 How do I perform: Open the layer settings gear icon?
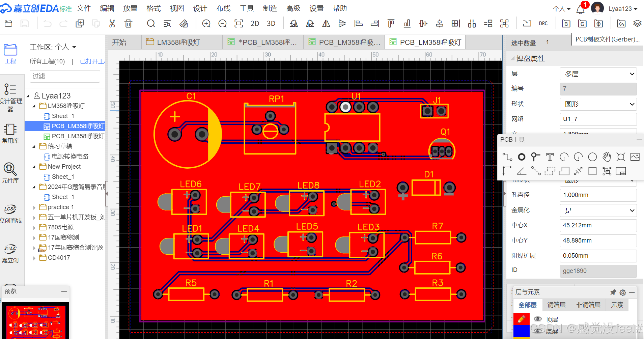click(x=623, y=292)
